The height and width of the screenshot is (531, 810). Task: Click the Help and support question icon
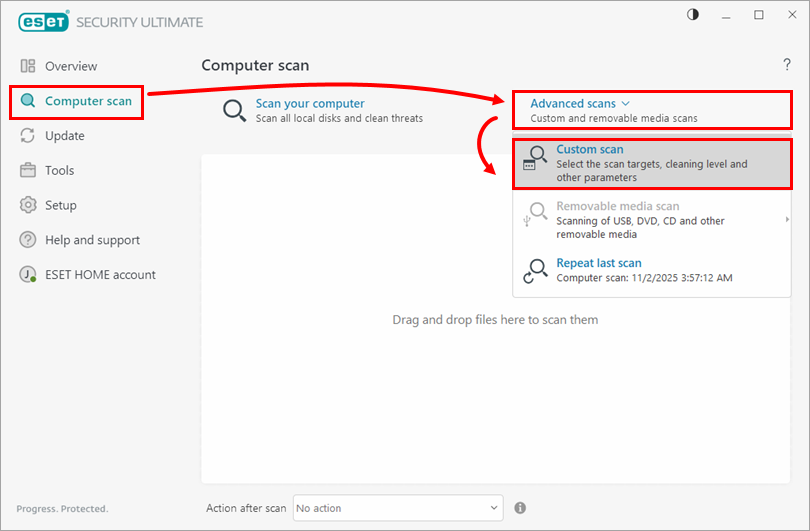click(28, 240)
